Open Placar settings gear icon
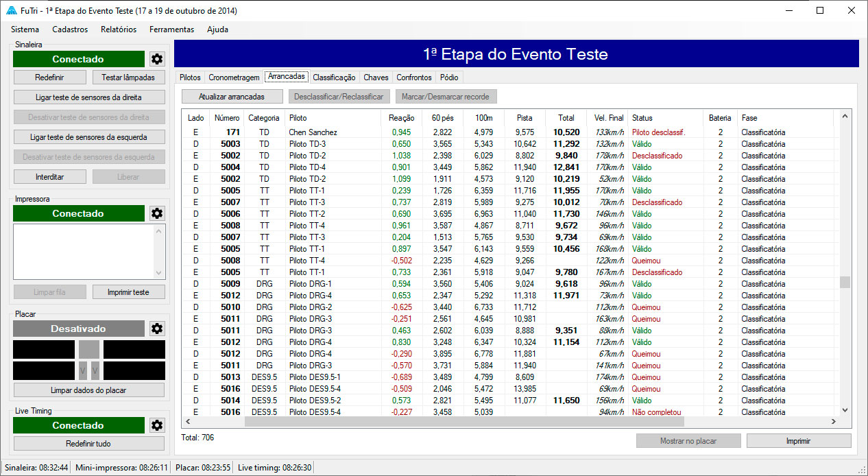868x476 pixels. [x=157, y=329]
